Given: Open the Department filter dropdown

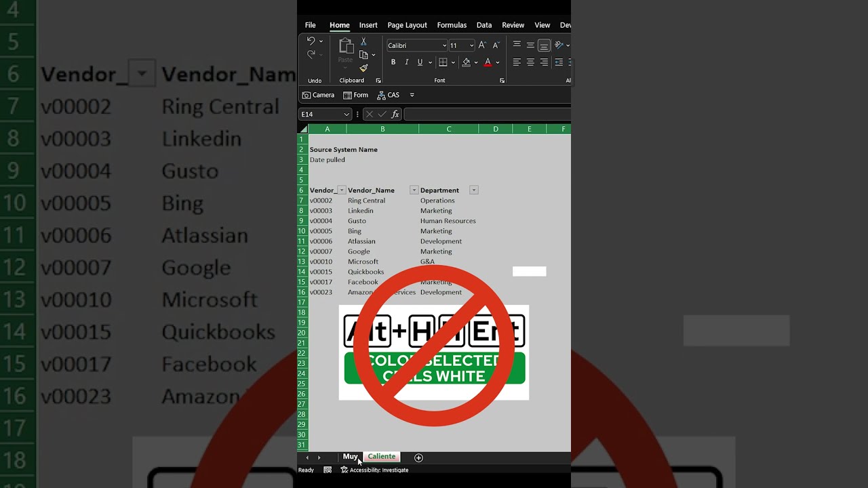Looking at the screenshot, I should pyautogui.click(x=473, y=190).
